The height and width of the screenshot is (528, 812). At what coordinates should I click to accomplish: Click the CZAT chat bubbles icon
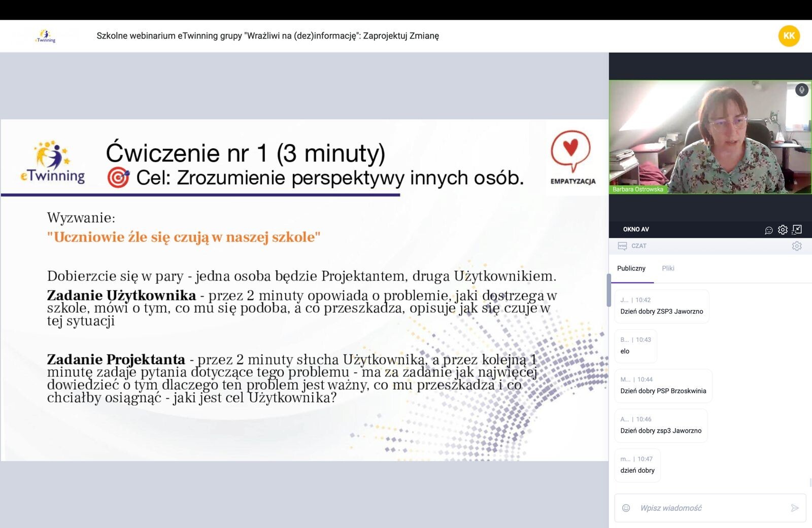point(622,246)
